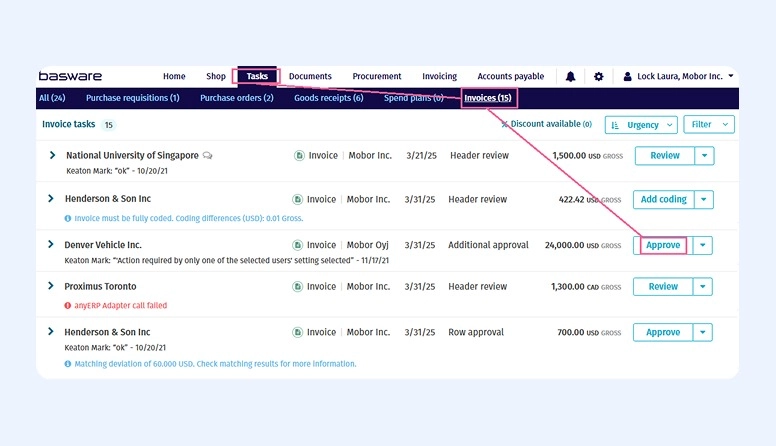The image size is (776, 446).
Task: Click the Additional approval status text
Action: point(488,245)
